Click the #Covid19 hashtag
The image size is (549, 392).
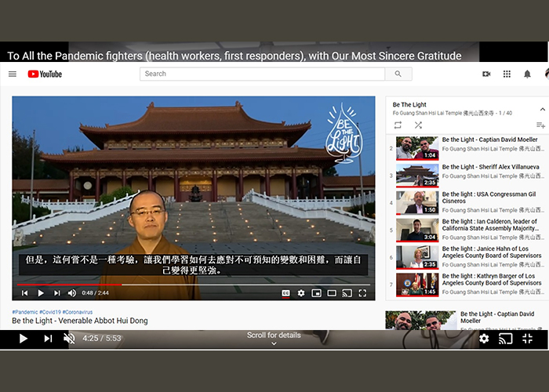pos(50,312)
